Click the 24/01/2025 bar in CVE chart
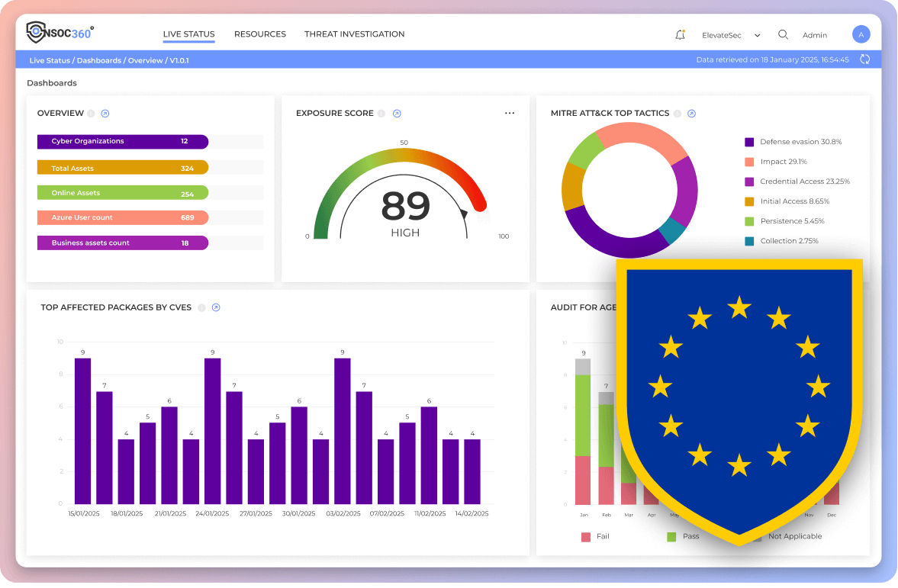This screenshot has height=588, width=898. click(212, 431)
